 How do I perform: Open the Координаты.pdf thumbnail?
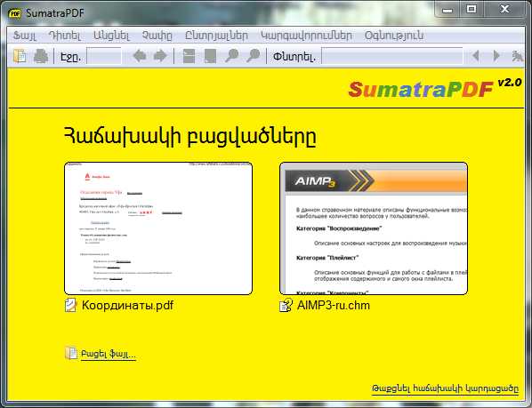pyautogui.click(x=158, y=228)
